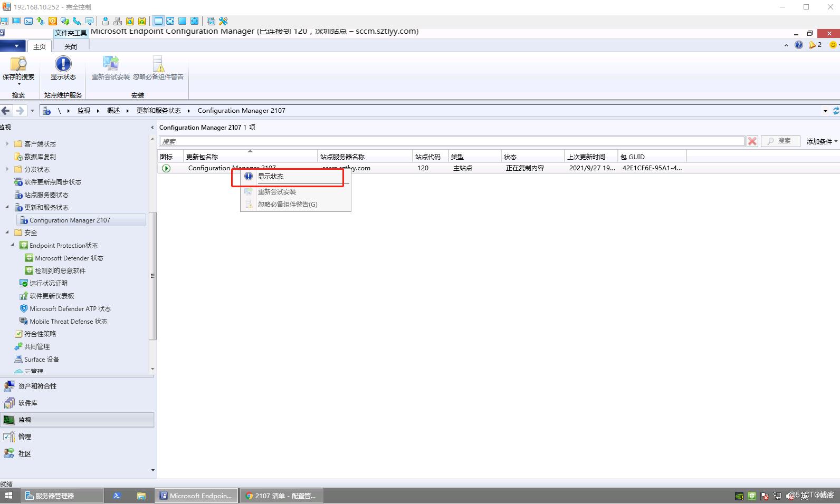Open the 软件库 workspace

(x=77, y=403)
